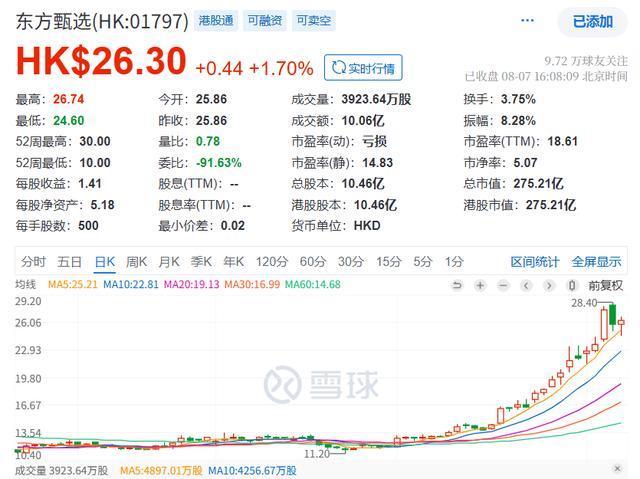Click the 货币单位 HKD field

click(x=336, y=226)
